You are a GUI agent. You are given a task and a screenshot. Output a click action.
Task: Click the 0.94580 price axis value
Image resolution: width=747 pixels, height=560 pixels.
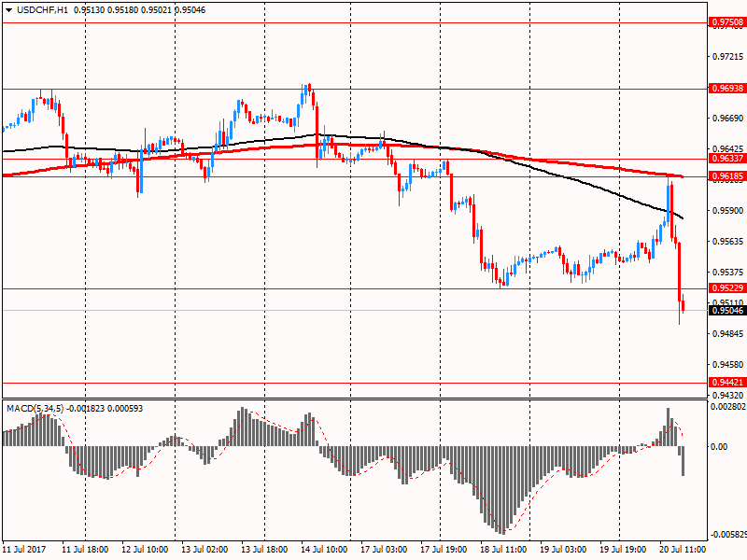[727, 365]
